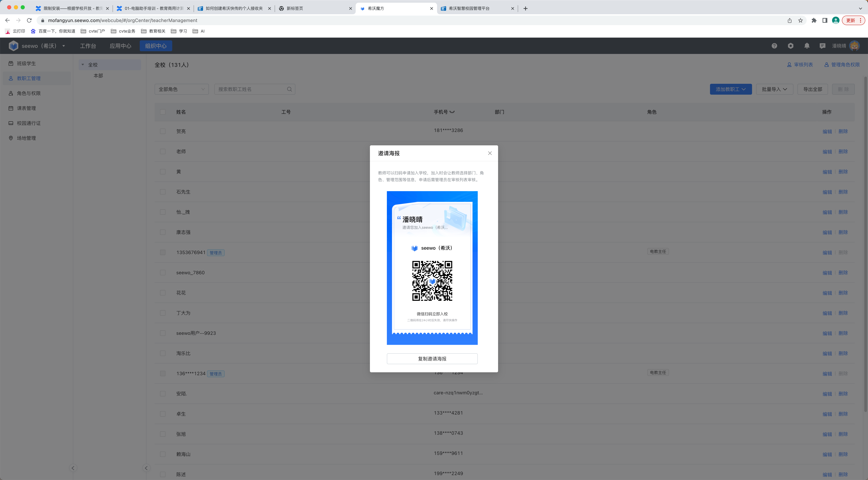Screen dimensions: 868x480
Task: Switch to 组织中心 tab
Action: click(156, 46)
